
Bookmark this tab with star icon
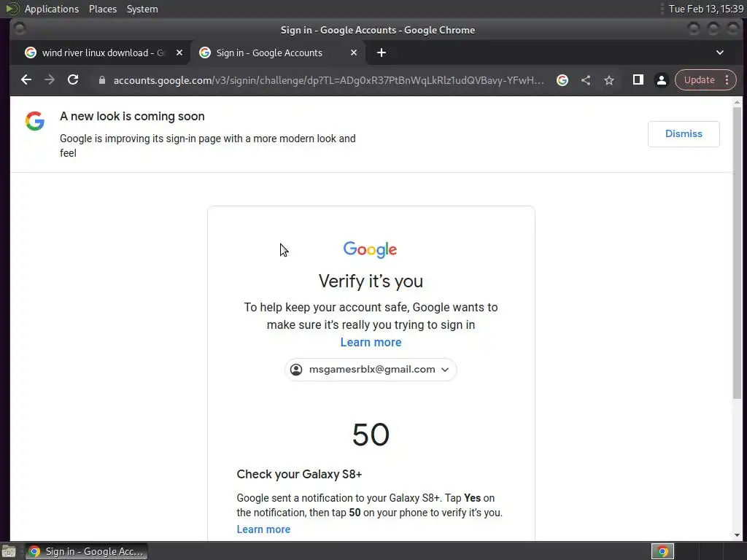tap(609, 80)
